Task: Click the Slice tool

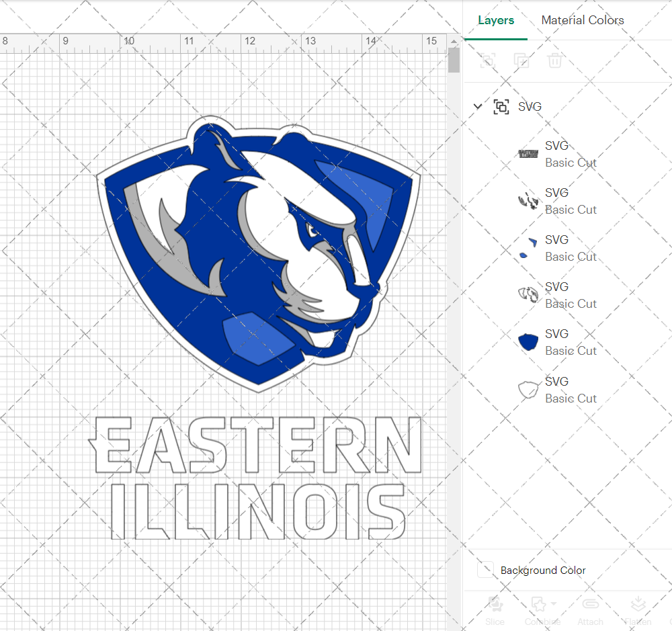Action: click(x=495, y=610)
